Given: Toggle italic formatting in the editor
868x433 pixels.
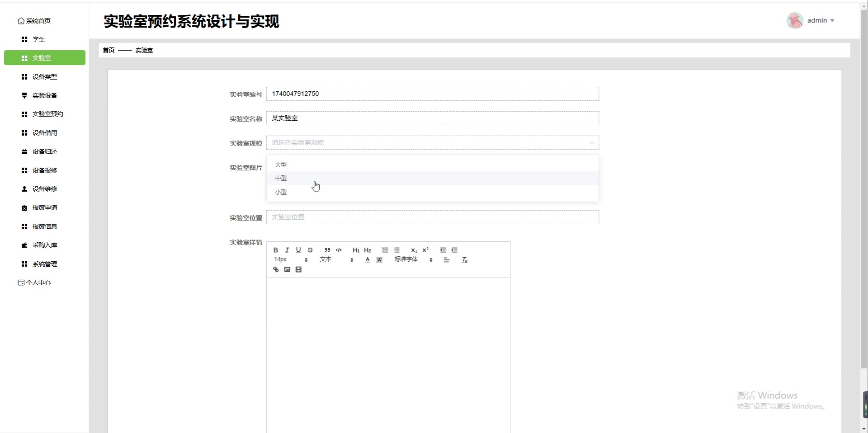Looking at the screenshot, I should (287, 250).
